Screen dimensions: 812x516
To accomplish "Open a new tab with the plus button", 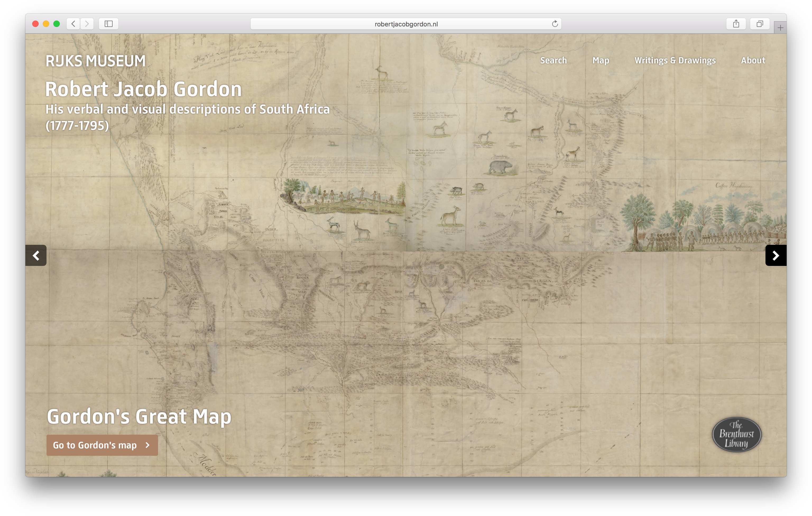I will 780,28.
